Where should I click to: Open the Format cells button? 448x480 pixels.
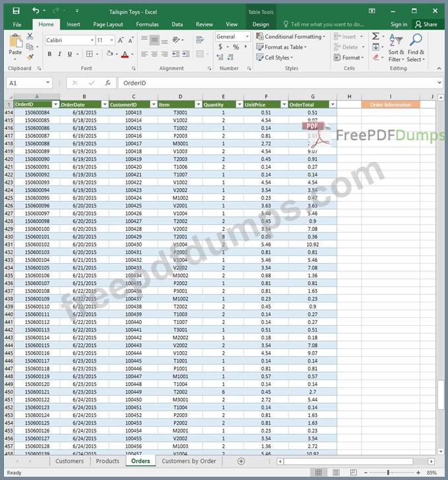click(x=349, y=58)
